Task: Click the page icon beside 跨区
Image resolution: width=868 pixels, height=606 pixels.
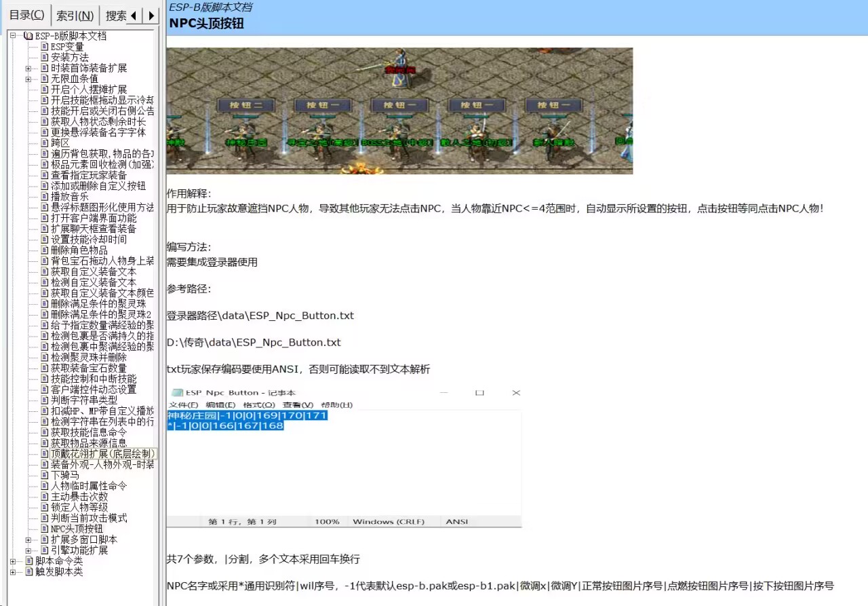Action: point(44,143)
